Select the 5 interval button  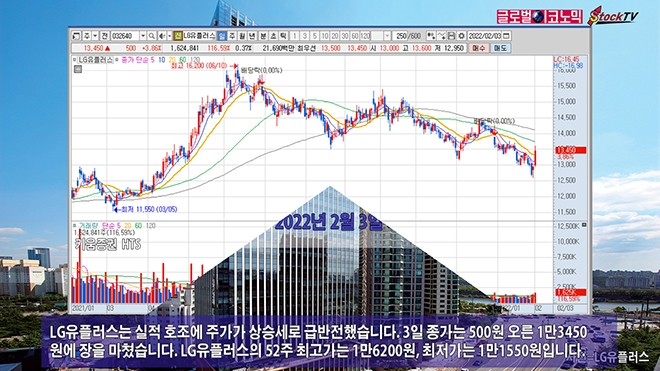(x=314, y=36)
